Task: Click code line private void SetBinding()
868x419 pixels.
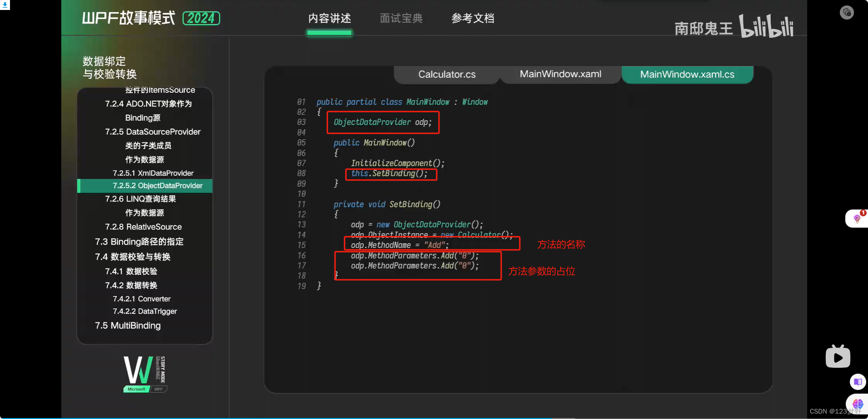Action: [x=387, y=204]
